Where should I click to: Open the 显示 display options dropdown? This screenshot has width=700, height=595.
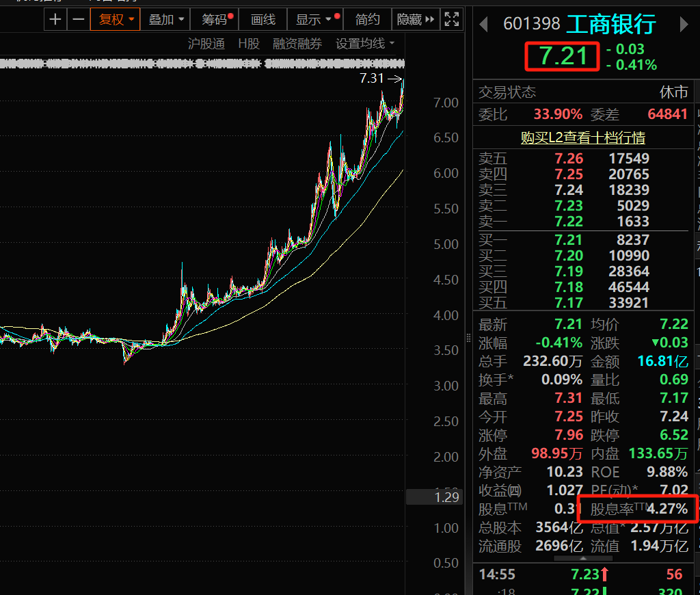[313, 19]
